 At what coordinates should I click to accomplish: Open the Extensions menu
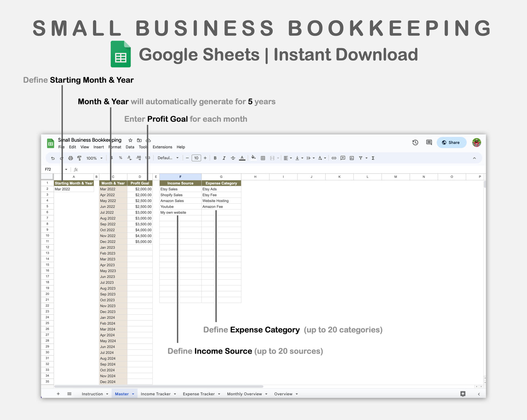coord(162,147)
